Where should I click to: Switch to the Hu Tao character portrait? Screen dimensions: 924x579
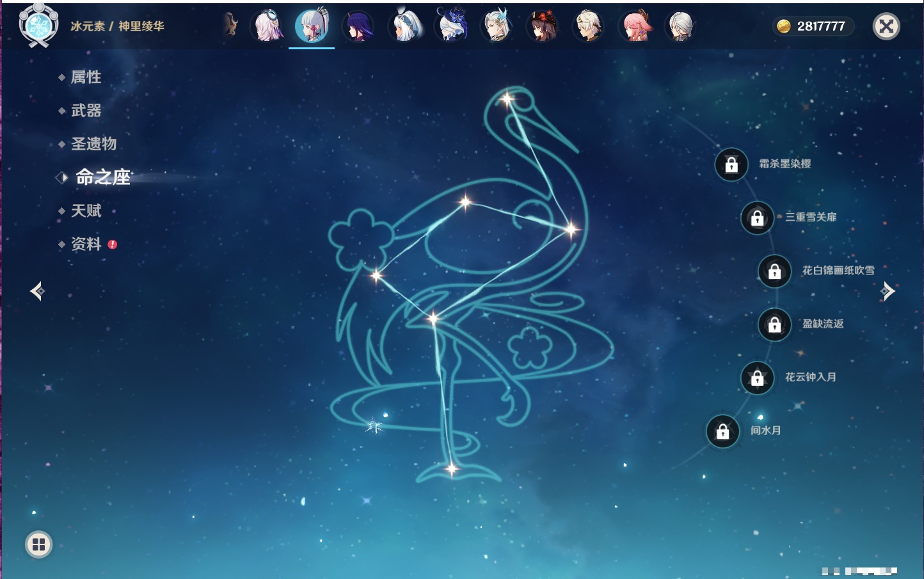[543, 27]
